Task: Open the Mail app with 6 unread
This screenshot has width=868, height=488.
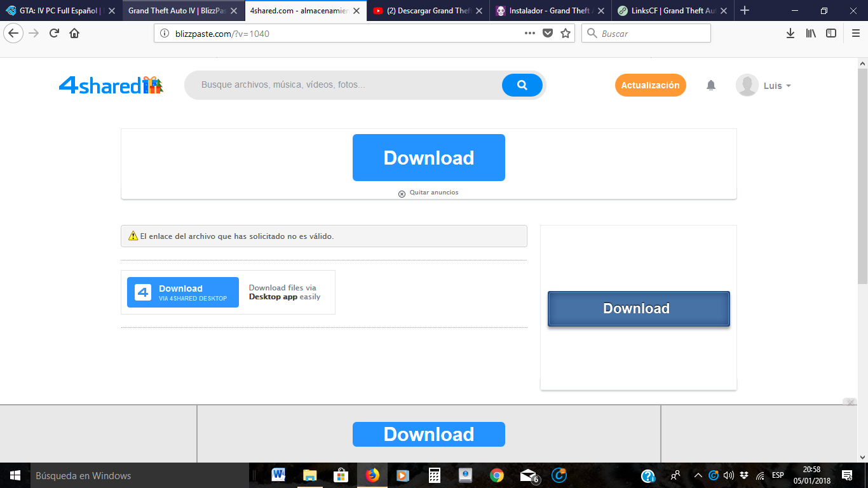Action: point(529,475)
